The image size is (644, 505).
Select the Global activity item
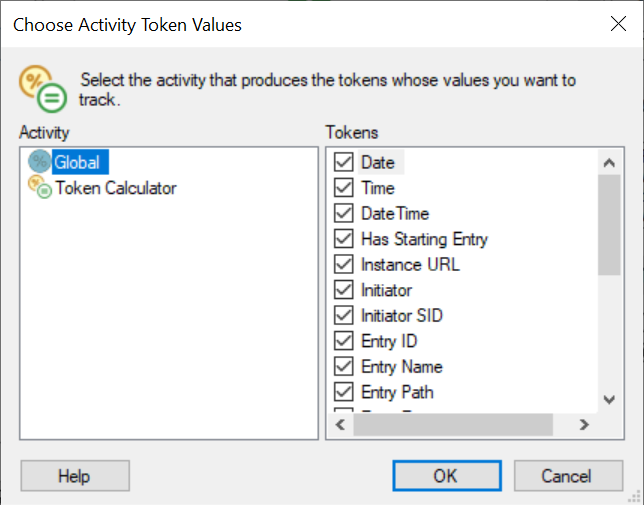pos(77,162)
